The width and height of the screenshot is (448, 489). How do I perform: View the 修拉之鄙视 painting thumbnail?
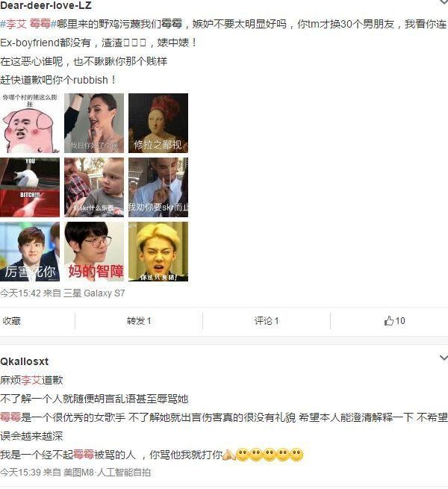pyautogui.click(x=158, y=123)
